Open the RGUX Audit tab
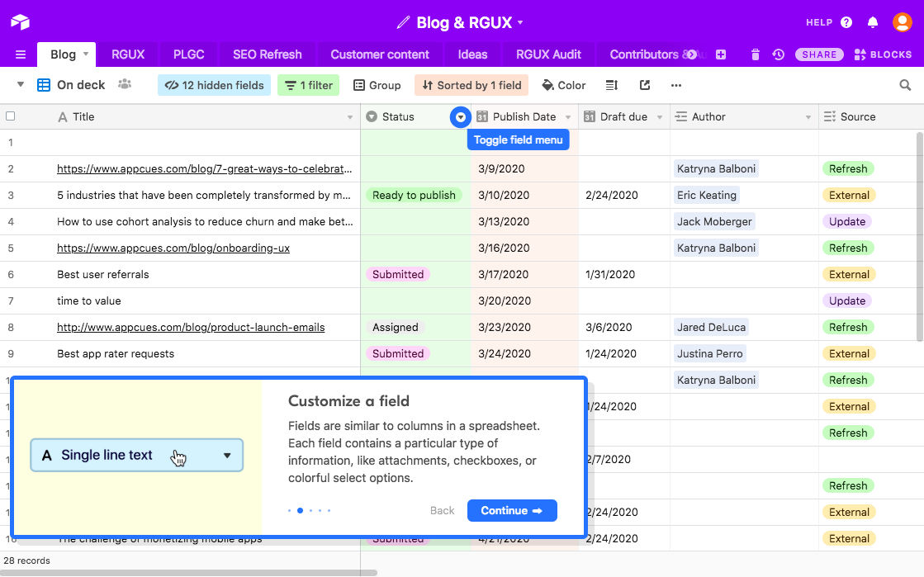Image resolution: width=924 pixels, height=577 pixels. [548, 54]
